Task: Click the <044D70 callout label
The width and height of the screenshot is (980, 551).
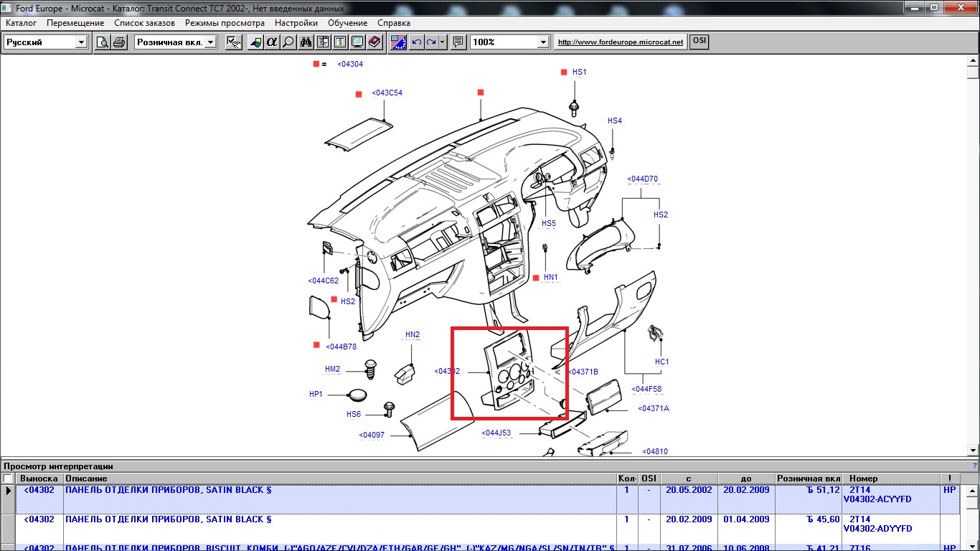Action: click(x=642, y=179)
